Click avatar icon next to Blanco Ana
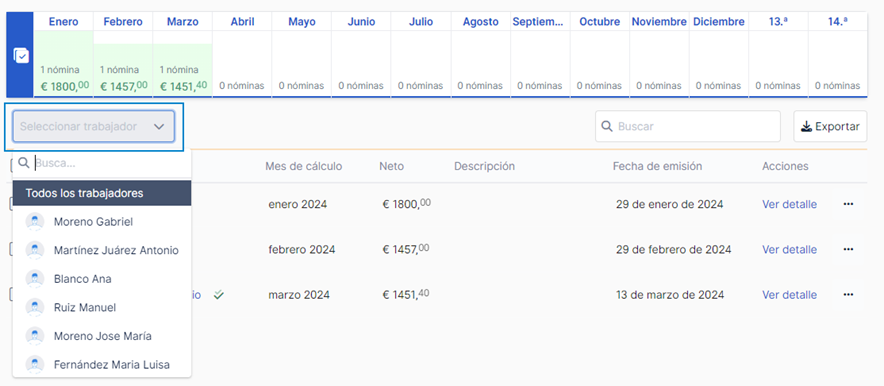 pos(35,278)
